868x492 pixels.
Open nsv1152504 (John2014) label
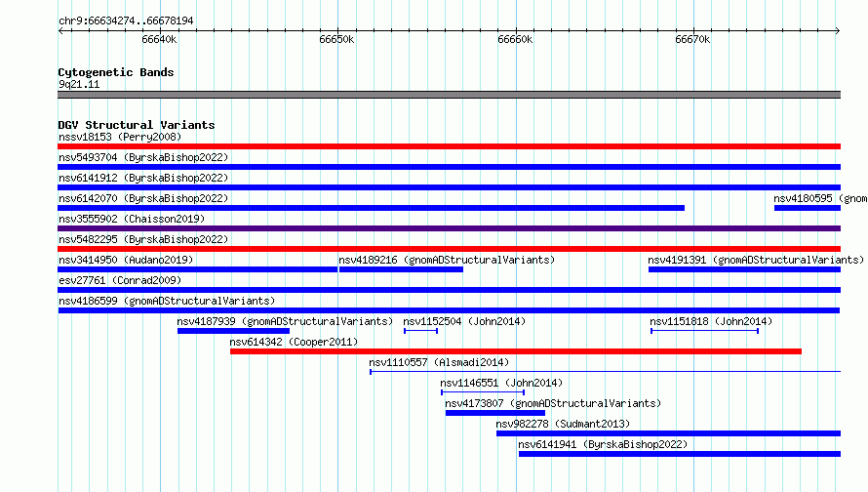click(x=464, y=321)
